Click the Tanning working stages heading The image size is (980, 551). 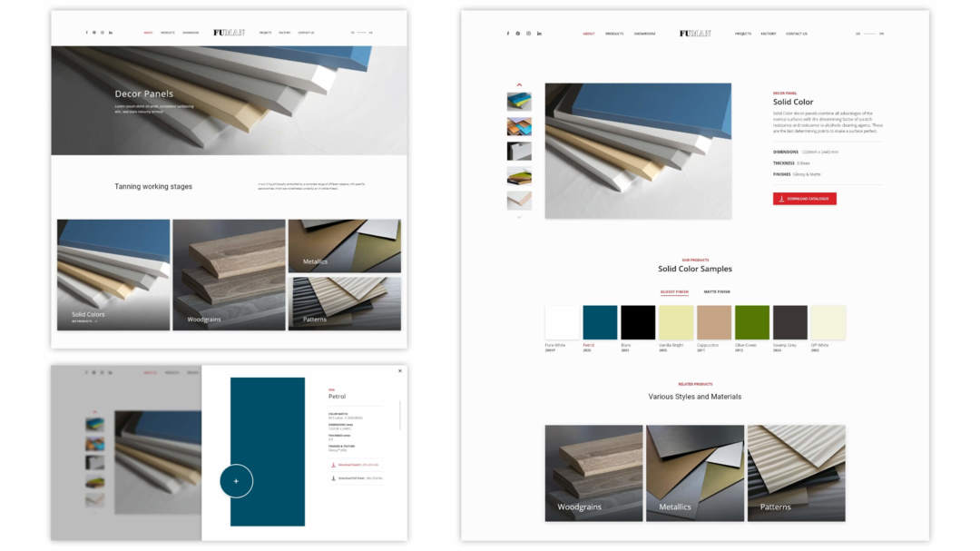coord(153,186)
